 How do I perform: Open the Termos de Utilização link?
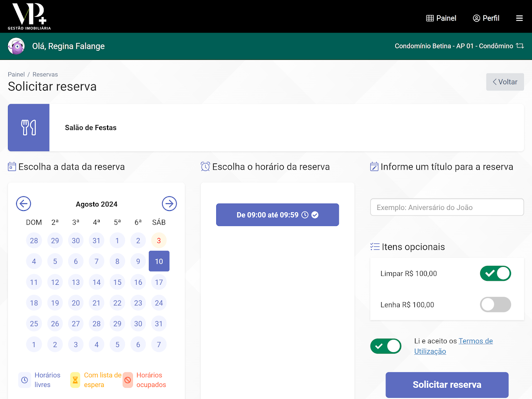453,346
